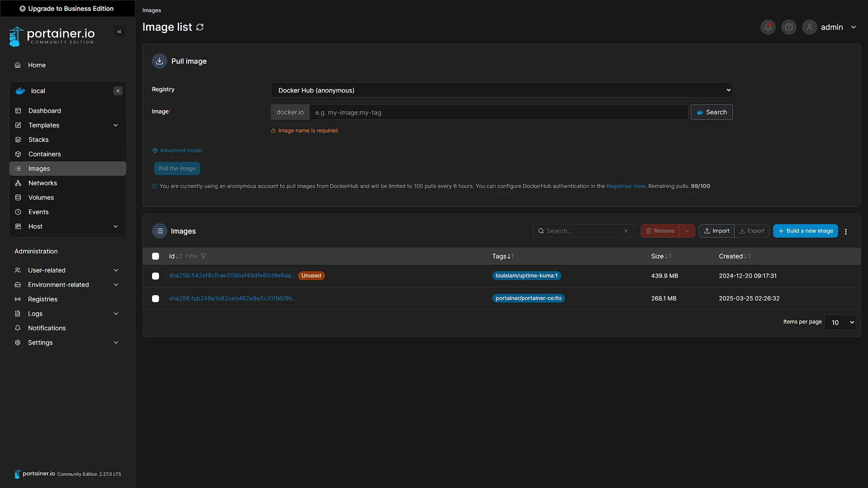Viewport: 868px width, 488px height.
Task: Toggle Advanced mode link
Action: point(177,150)
